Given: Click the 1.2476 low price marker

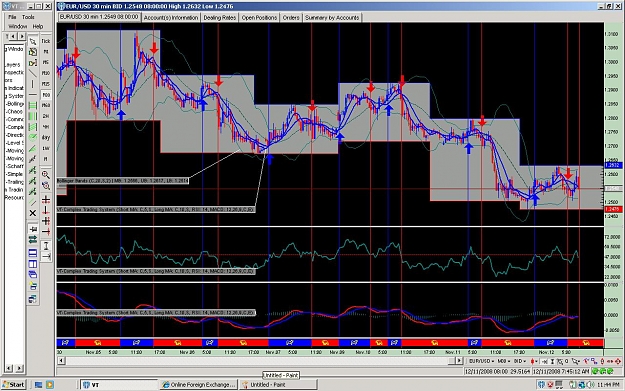Looking at the screenshot, I should (613, 209).
